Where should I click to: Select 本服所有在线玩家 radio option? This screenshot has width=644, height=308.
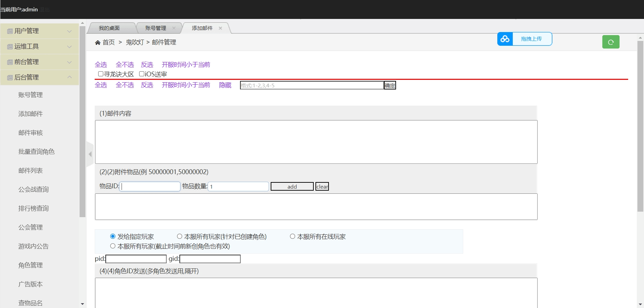(x=292, y=236)
